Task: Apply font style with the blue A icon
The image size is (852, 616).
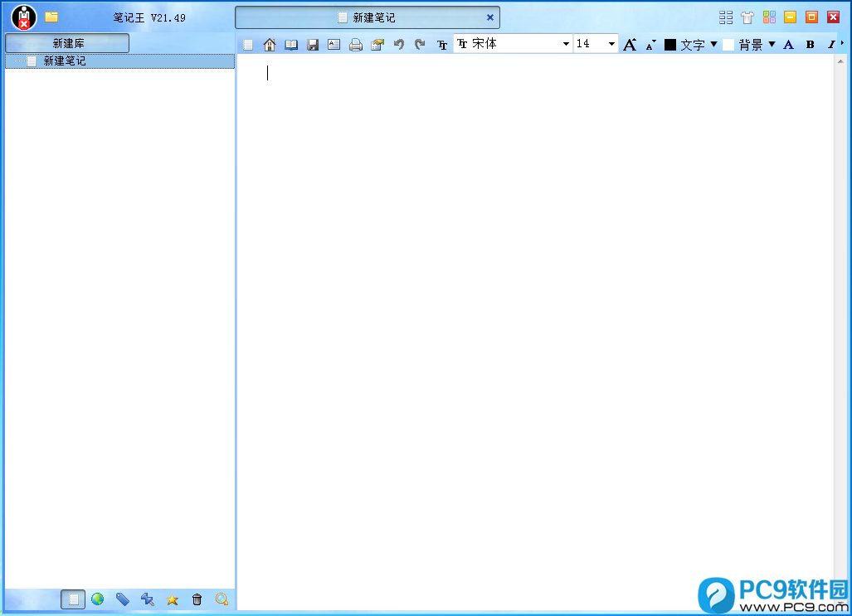Action: click(788, 45)
